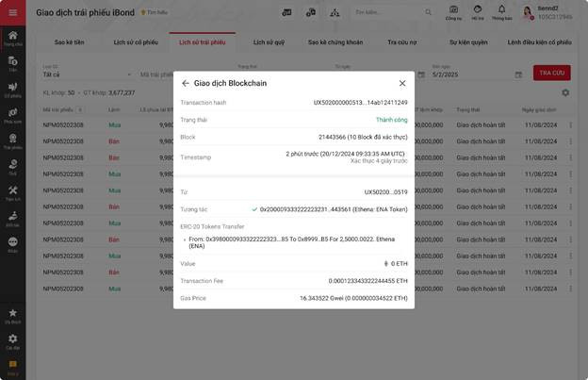Image resolution: width=588 pixels, height=380 pixels.
Task: Click the Gas Price Gwei value
Action: 353,298
